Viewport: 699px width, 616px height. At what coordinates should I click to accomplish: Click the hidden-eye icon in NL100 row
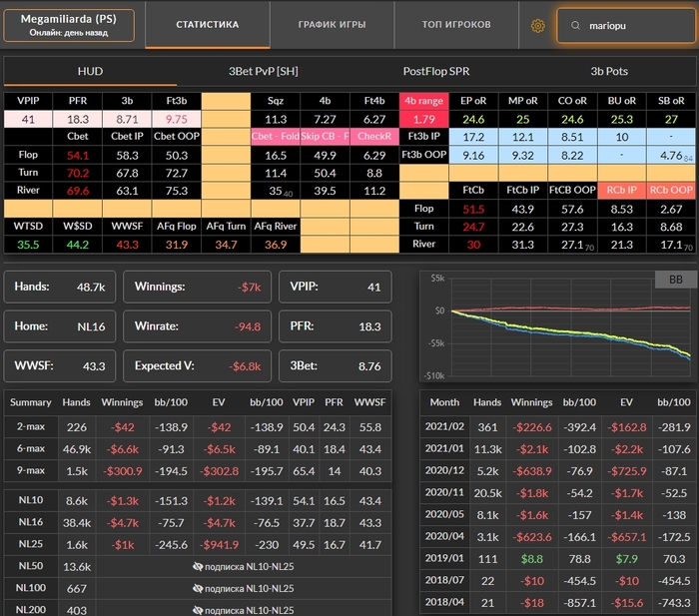[198, 588]
